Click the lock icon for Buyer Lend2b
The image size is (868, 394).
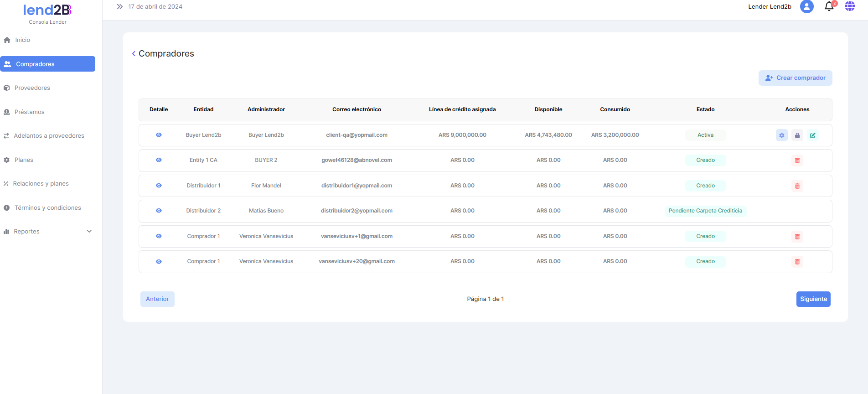[797, 135]
